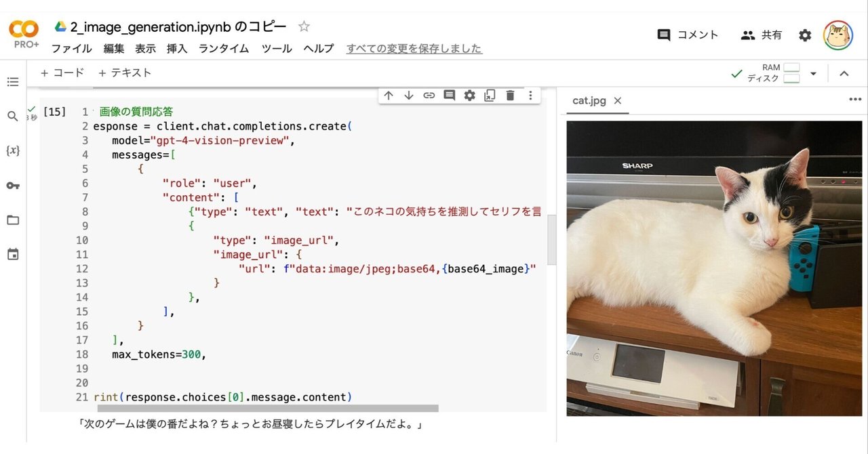Open the variables inspector
This screenshot has height=454, width=868.
click(x=12, y=150)
